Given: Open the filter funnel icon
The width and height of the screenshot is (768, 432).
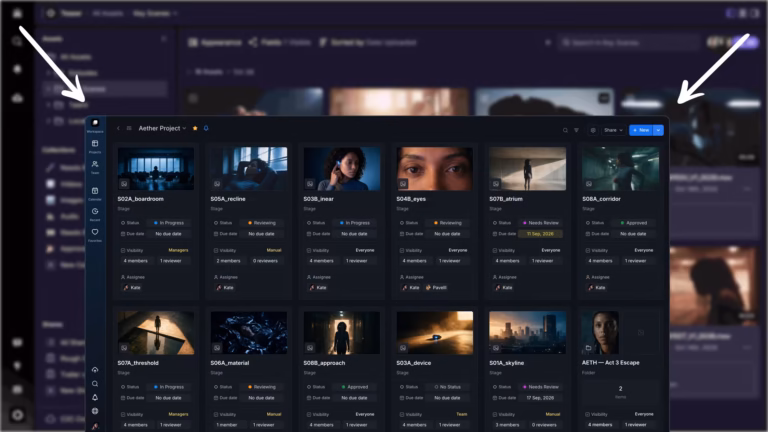Looking at the screenshot, I should coord(576,130).
